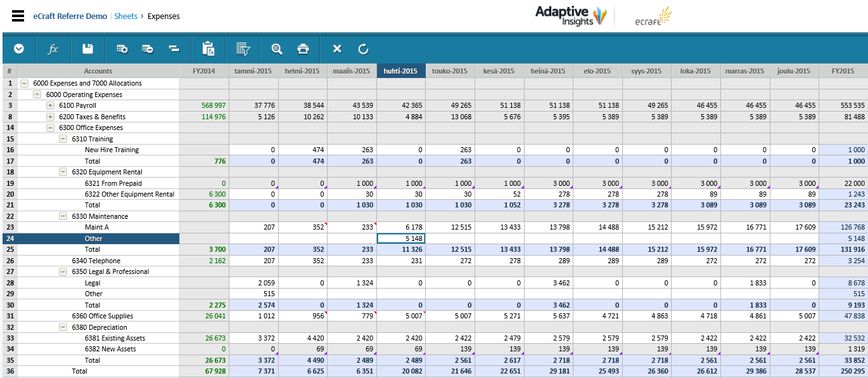
Task: Open the filter grid display options icon
Action: tap(243, 49)
